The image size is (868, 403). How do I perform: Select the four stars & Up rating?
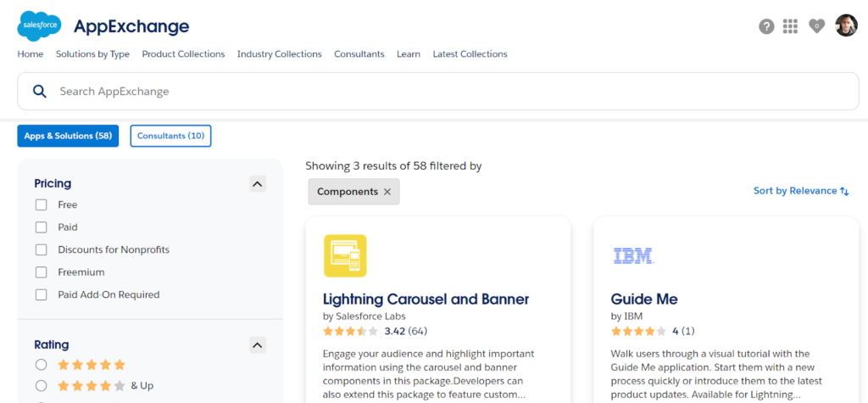pos(41,386)
